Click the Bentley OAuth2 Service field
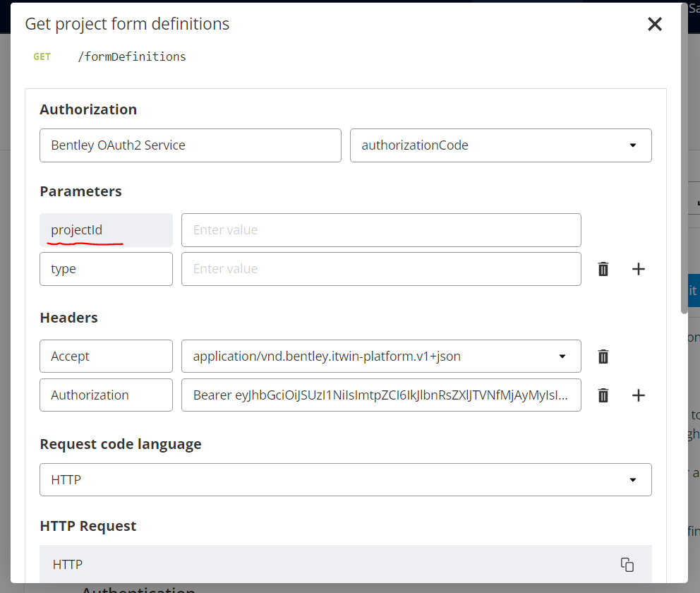The image size is (700, 593). pyautogui.click(x=191, y=145)
